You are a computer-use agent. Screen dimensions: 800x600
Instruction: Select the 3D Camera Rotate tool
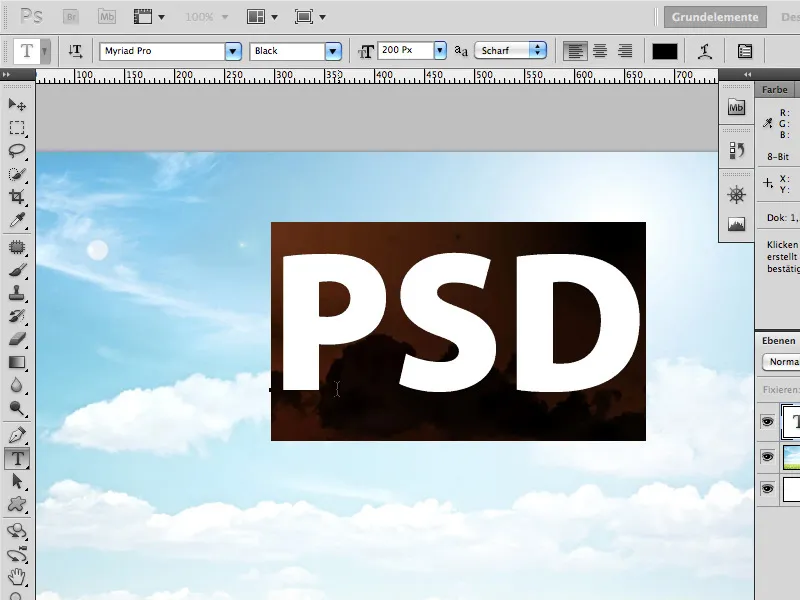pos(17,554)
